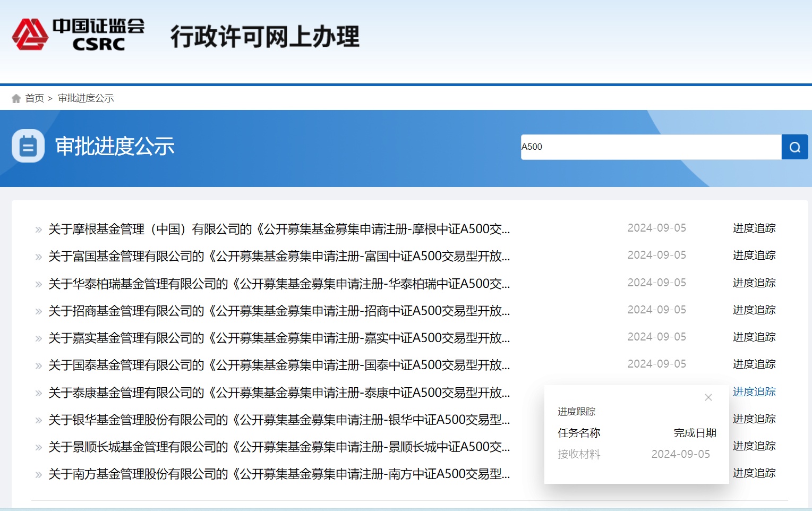This screenshot has width=812, height=511.
Task: Click the 审批进度公示 clipboard icon
Action: 28,146
